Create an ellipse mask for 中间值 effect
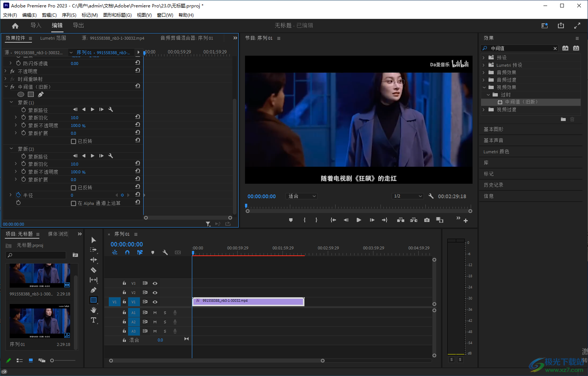 click(21, 94)
